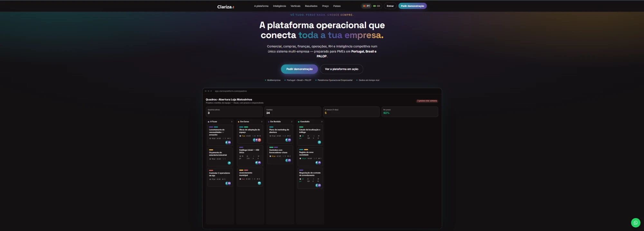The width and height of the screenshot is (644, 231).
Task: Select the Dados em tempo real tag
Action: (x=369, y=80)
